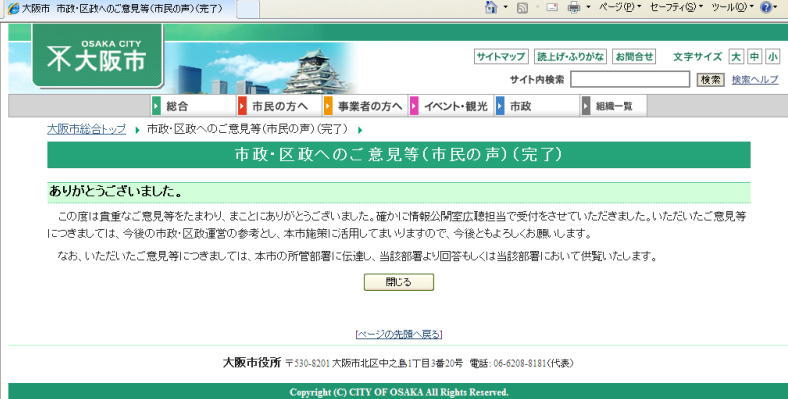Open the サイトマップ link
The width and height of the screenshot is (788, 399).
(501, 56)
